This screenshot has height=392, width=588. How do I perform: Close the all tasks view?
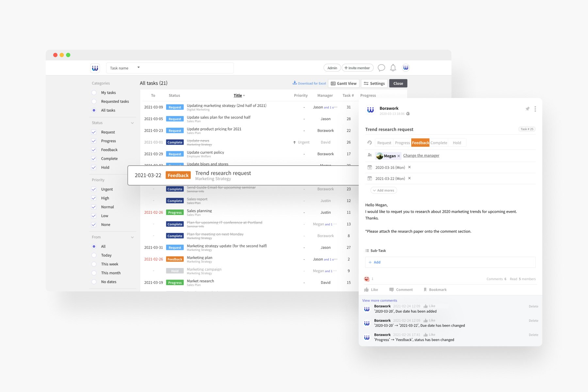point(398,84)
